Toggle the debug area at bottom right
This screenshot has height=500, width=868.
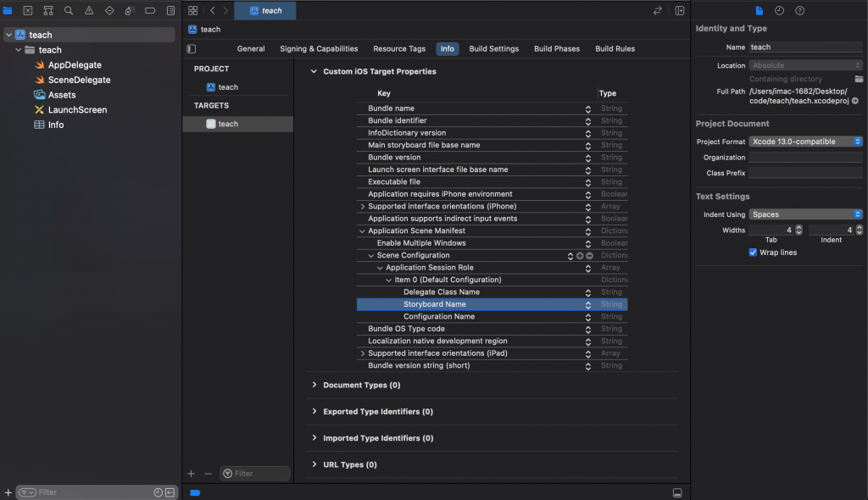[x=677, y=493]
